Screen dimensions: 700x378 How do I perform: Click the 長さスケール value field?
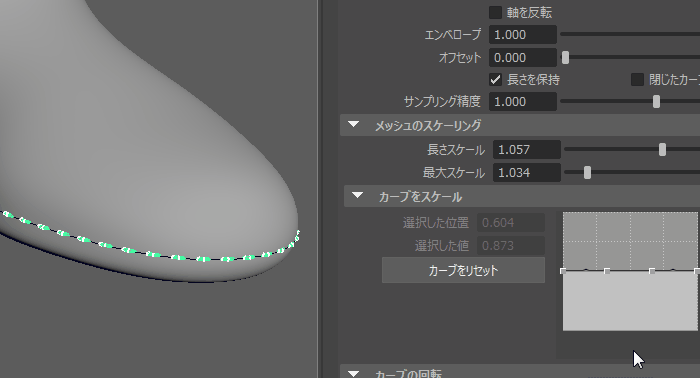point(527,150)
